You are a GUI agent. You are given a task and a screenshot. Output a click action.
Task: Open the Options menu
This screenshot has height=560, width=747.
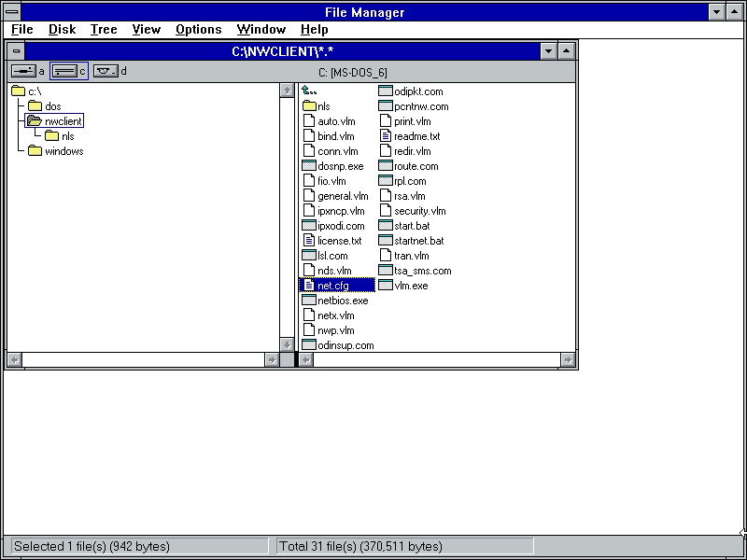pyautogui.click(x=198, y=30)
